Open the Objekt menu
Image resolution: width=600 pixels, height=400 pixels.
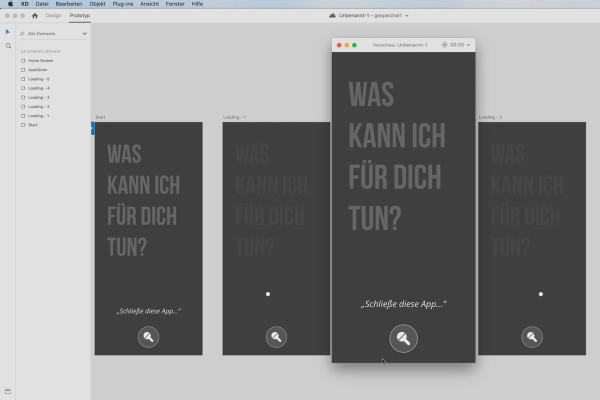click(97, 4)
